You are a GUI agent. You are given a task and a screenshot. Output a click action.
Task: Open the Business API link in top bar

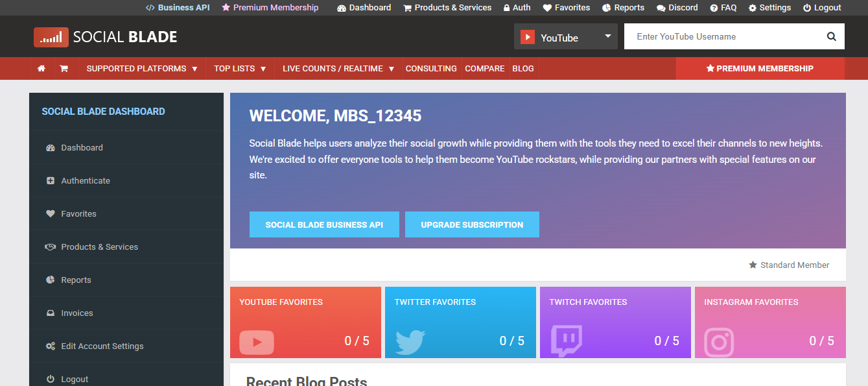(178, 8)
